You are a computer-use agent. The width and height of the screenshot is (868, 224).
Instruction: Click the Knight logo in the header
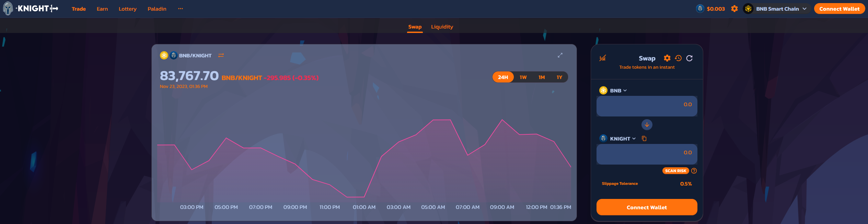tap(31, 9)
